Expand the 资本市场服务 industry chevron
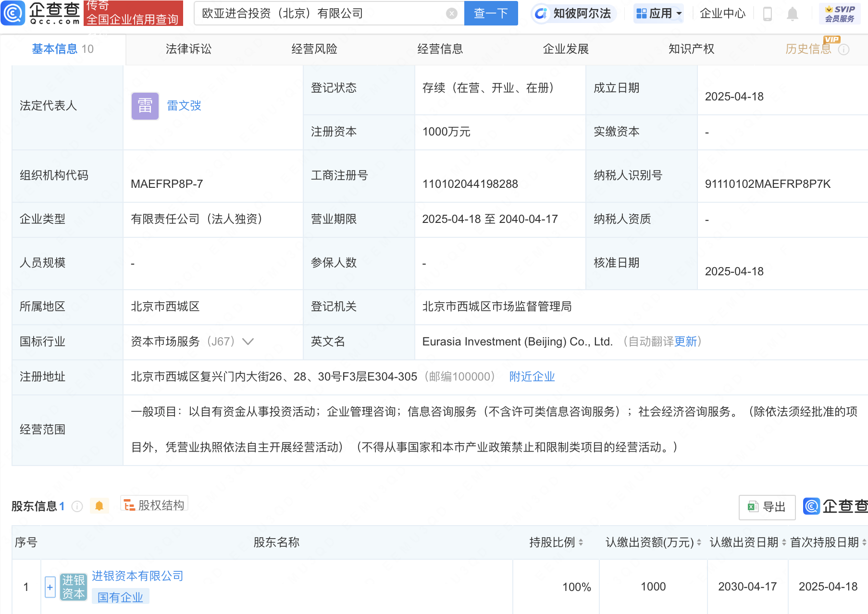 (x=248, y=342)
